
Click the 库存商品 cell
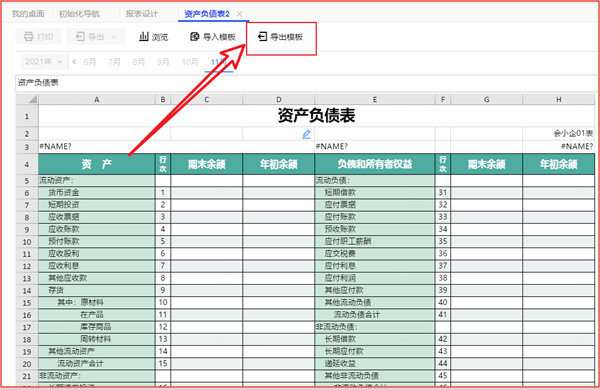click(x=97, y=327)
